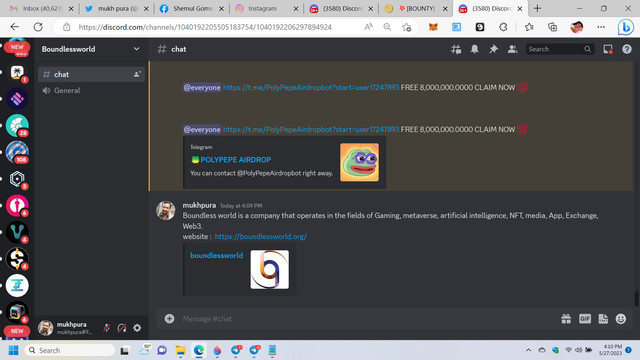Open File Explorer from the taskbar
640x360 pixels.
pyautogui.click(x=180, y=350)
